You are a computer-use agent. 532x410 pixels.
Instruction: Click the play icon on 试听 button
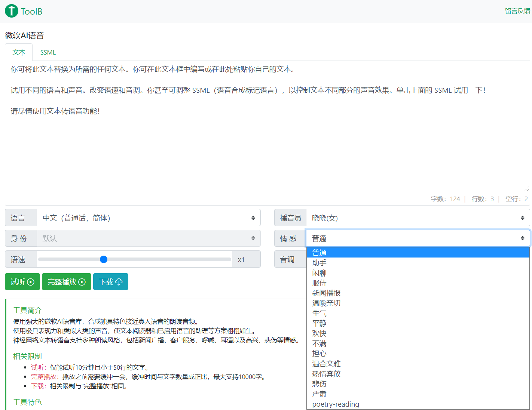coord(31,281)
